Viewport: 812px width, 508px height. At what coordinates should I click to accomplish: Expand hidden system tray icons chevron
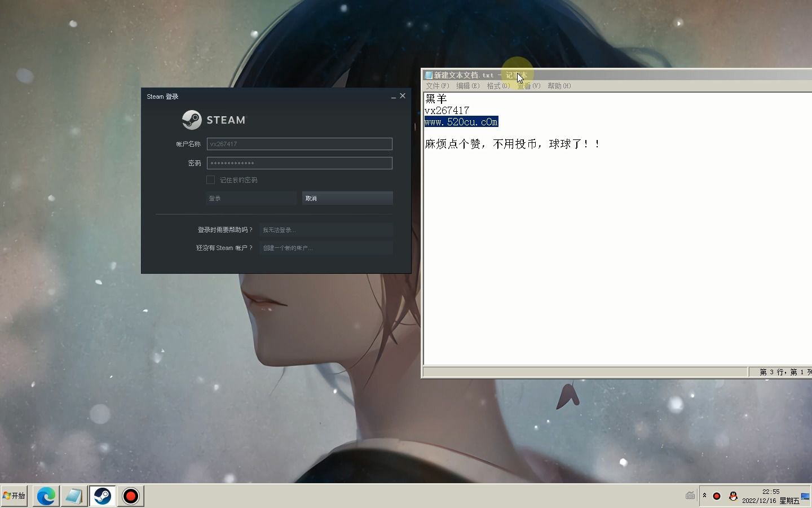point(704,496)
